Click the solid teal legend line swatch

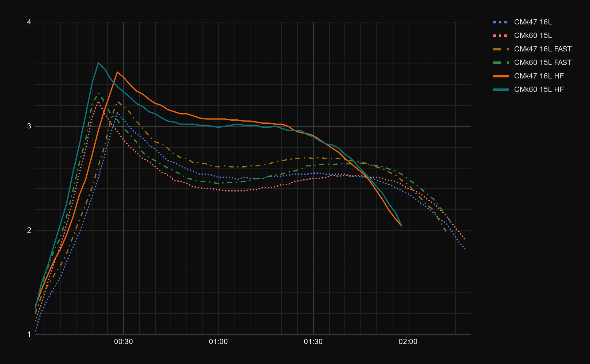(501, 90)
